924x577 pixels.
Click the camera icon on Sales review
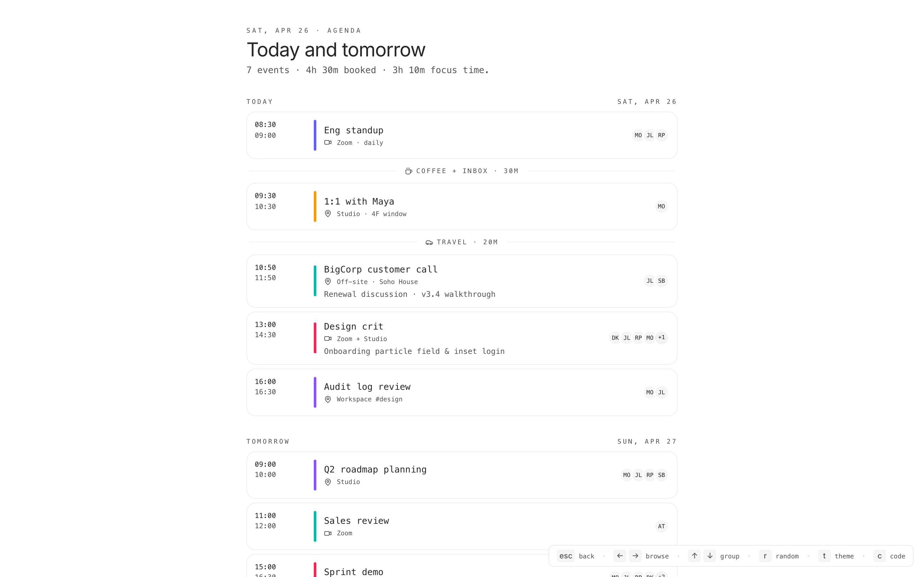[328, 533]
